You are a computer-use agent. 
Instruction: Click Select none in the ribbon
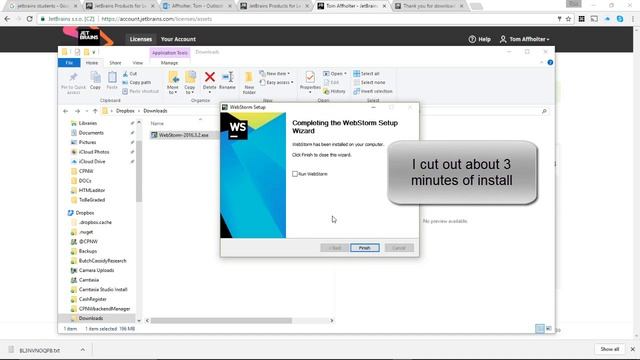tap(369, 82)
